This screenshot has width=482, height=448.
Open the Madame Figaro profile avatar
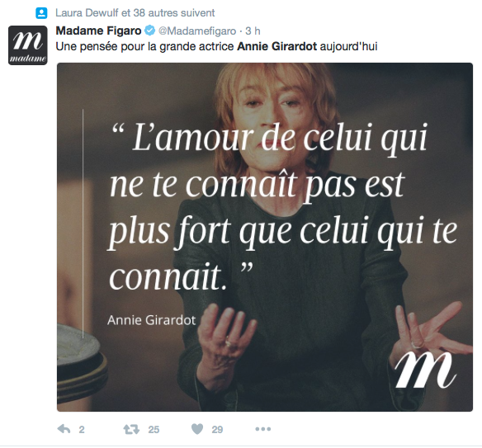coord(28,45)
